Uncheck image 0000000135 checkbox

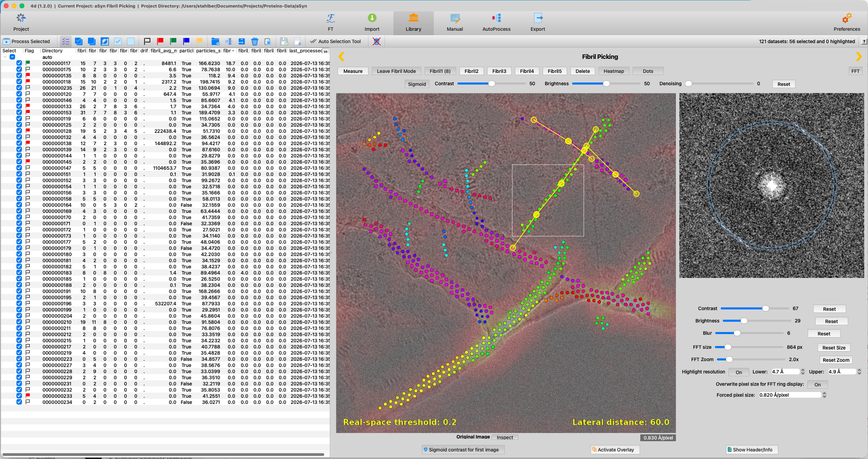click(x=19, y=76)
